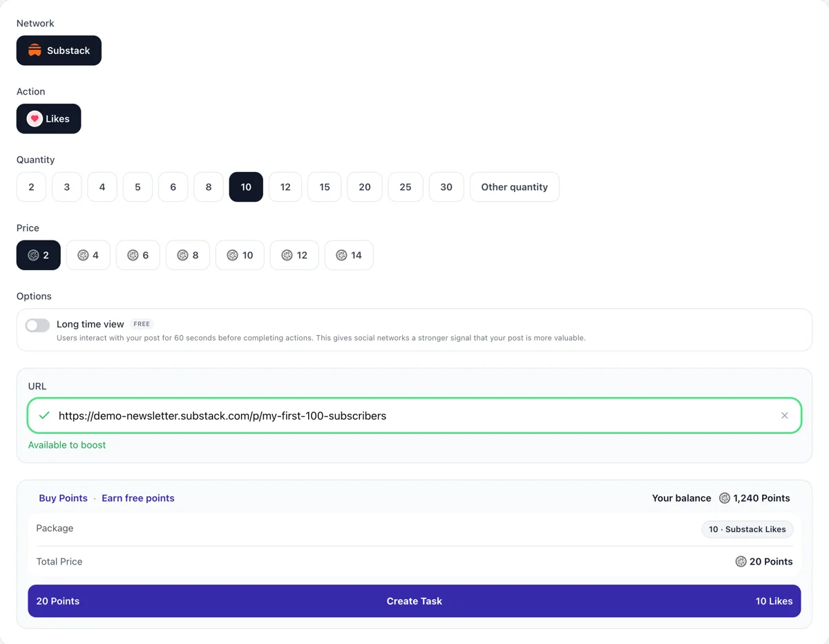The image size is (829, 644).
Task: Click the points coin icon beside the balance
Action: pos(725,498)
